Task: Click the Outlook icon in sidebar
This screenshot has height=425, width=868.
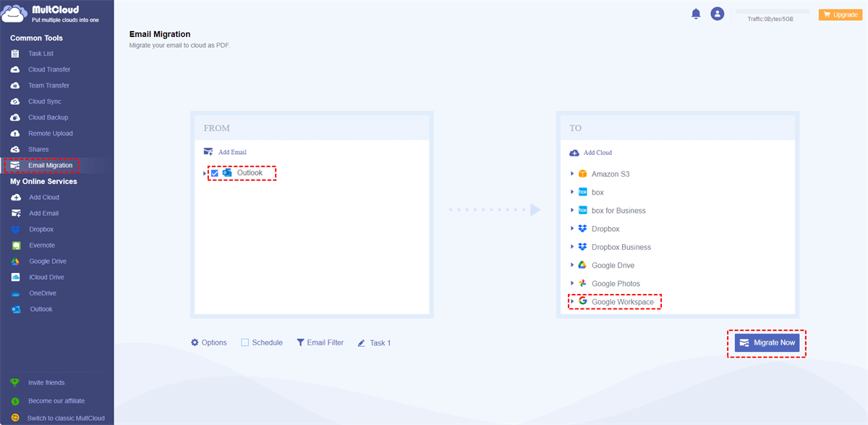Action: click(x=15, y=309)
